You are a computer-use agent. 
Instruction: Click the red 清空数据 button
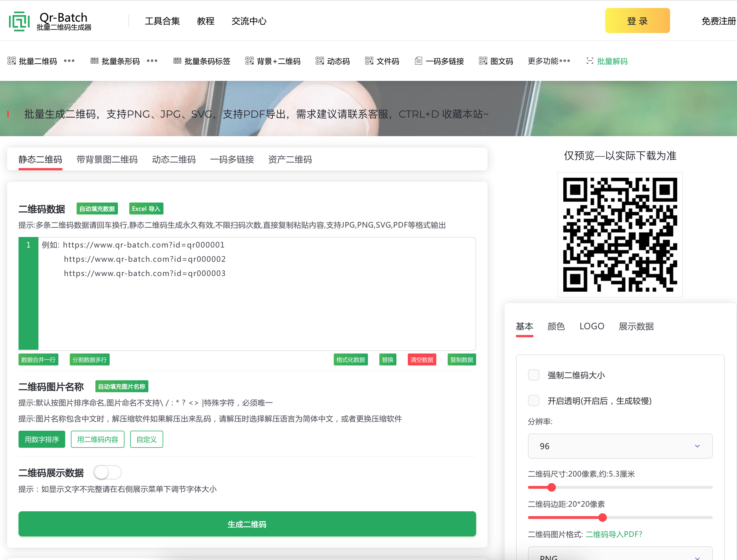pos(422,360)
